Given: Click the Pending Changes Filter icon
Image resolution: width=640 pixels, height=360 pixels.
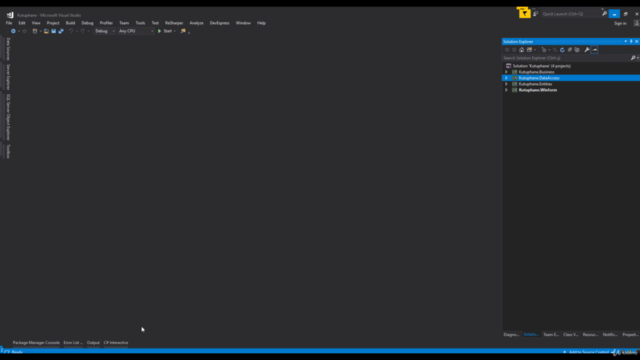Looking at the screenshot, I should click(544, 50).
